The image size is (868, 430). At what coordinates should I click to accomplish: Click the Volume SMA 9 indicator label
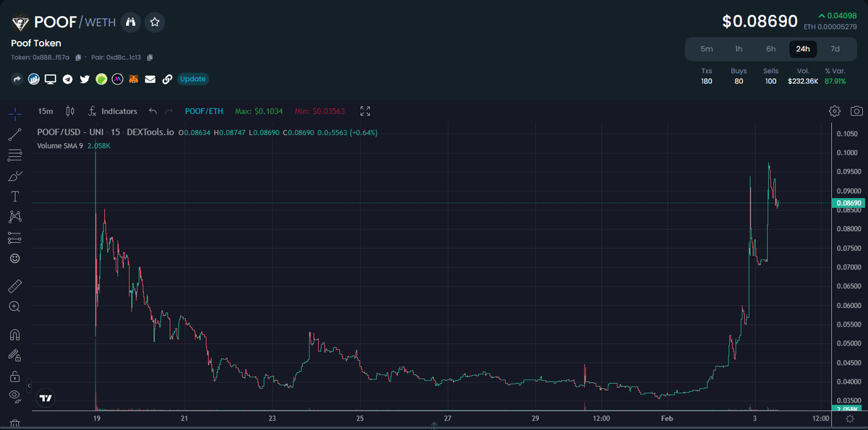pos(60,146)
